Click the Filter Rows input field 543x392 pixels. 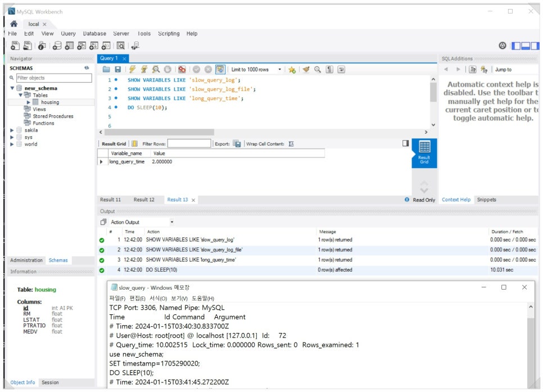tap(189, 143)
